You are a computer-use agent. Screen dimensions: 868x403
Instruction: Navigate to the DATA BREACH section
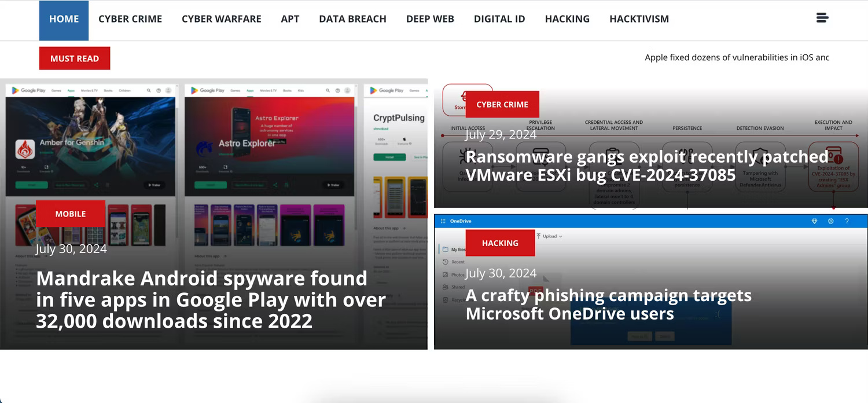pos(352,19)
